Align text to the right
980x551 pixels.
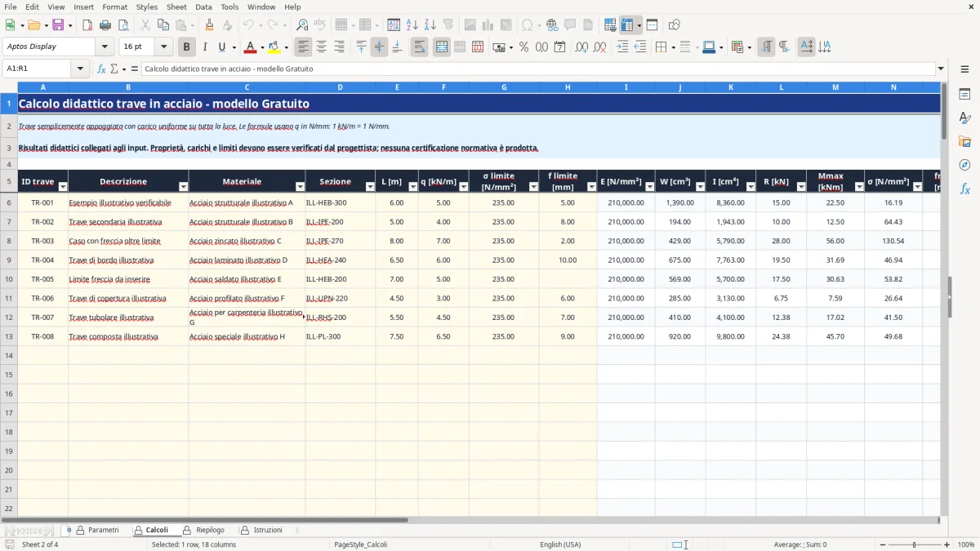[340, 47]
